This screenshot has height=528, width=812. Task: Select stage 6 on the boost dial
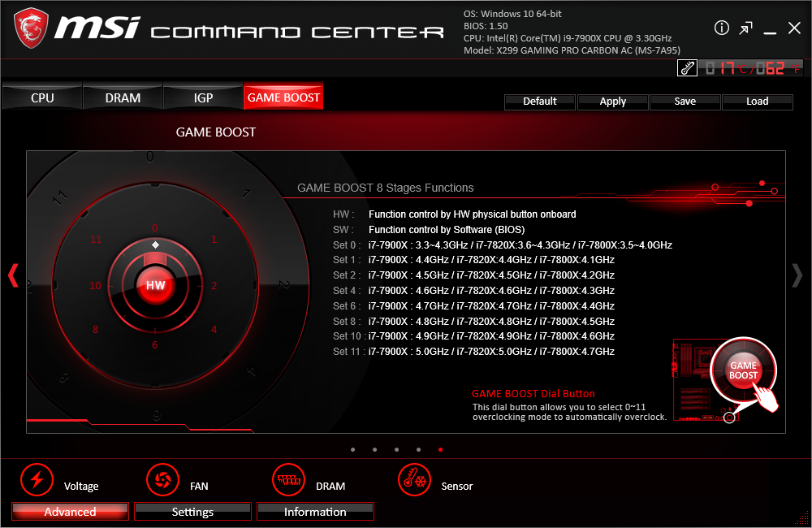[x=155, y=345]
